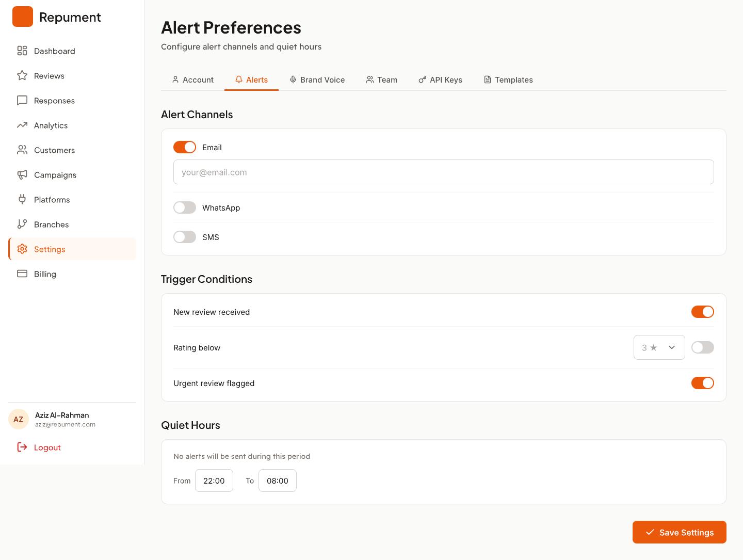743x560 pixels.
Task: Click the Templates document icon
Action: [488, 79]
